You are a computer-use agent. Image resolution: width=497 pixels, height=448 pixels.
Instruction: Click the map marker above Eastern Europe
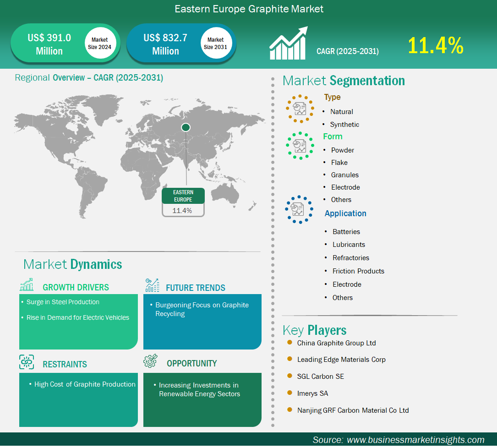186,127
